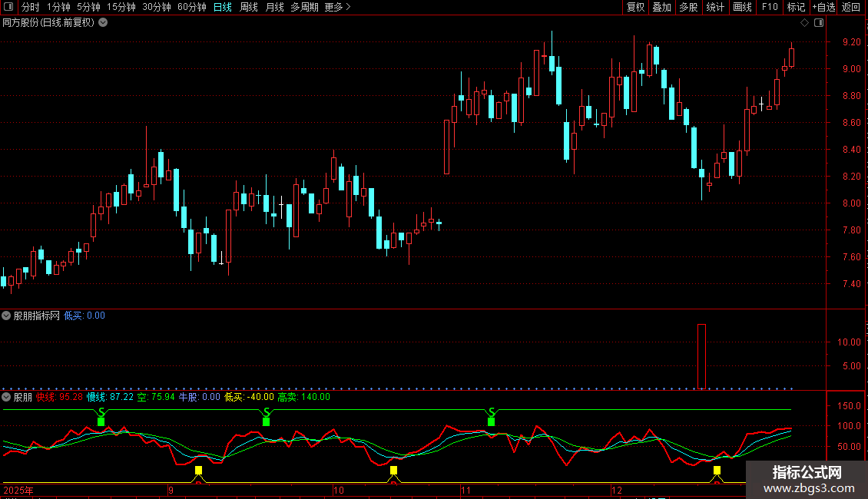This screenshot has width=868, height=499.
Task: Click the month 10 axis label
Action: pyautogui.click(x=338, y=491)
